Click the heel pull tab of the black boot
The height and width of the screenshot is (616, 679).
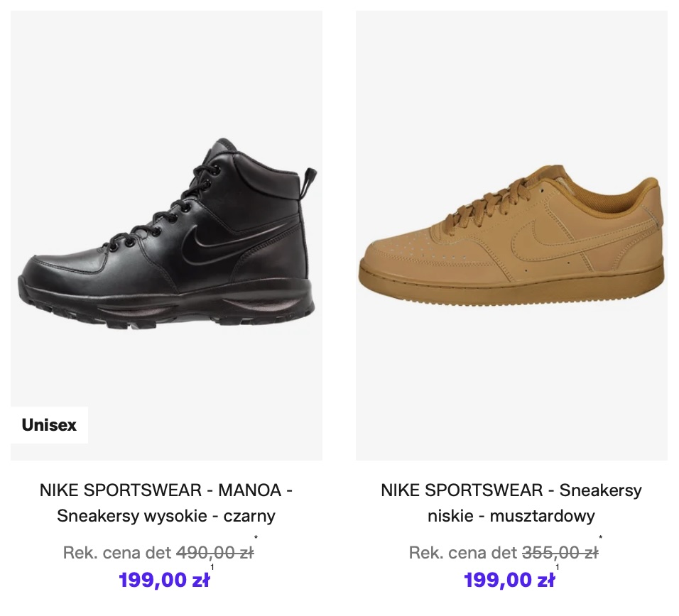coord(310,176)
